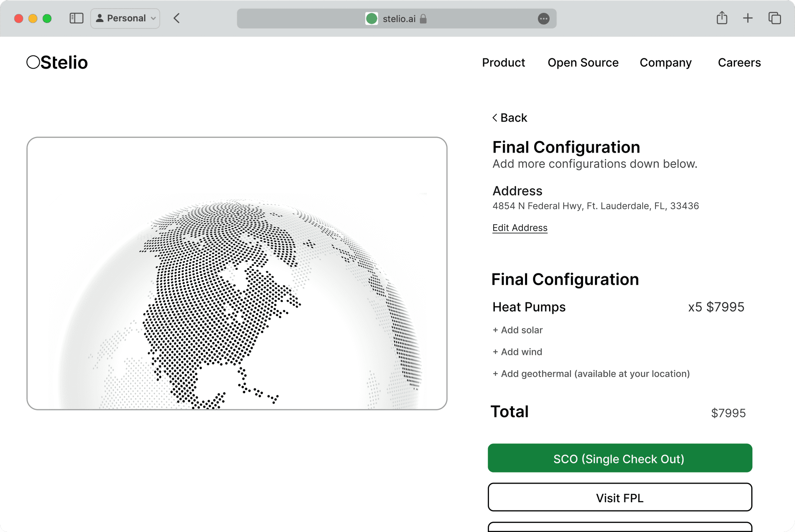Show the tab overview icon
795x532 pixels.
(774, 18)
